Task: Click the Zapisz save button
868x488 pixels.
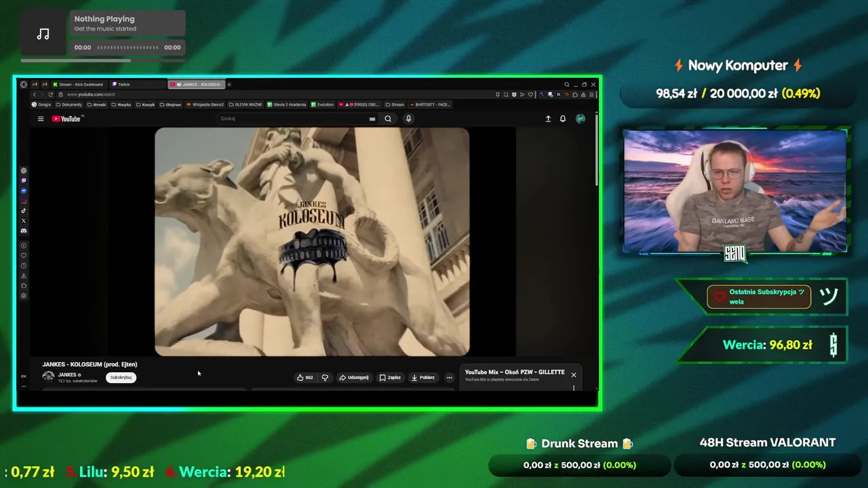Action: pyautogui.click(x=390, y=378)
